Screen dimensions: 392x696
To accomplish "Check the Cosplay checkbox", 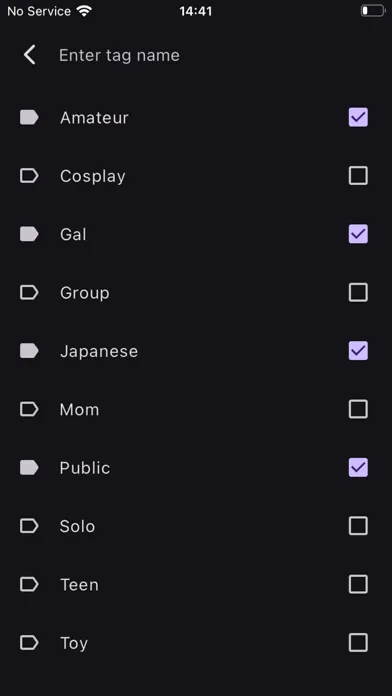I will pyautogui.click(x=358, y=176).
